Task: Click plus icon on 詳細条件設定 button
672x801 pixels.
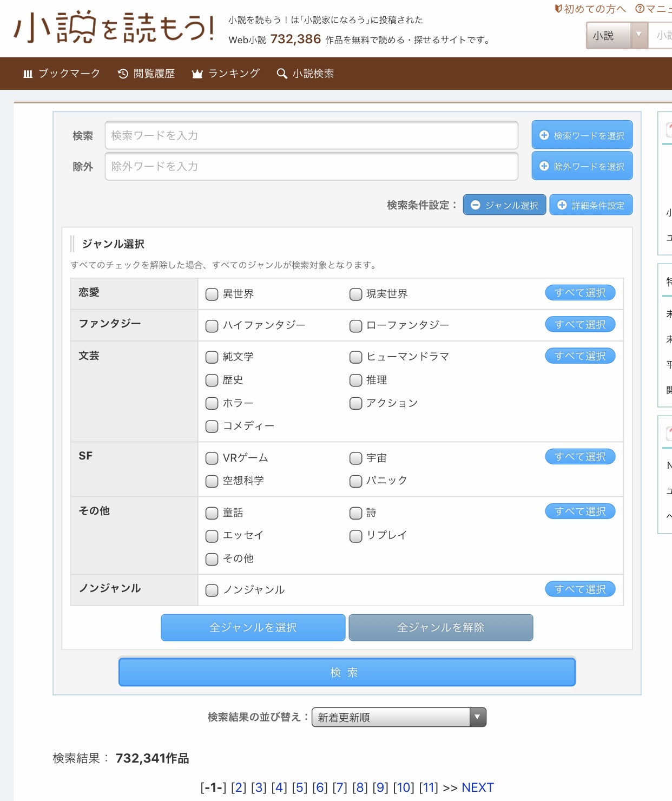Action: pos(562,205)
